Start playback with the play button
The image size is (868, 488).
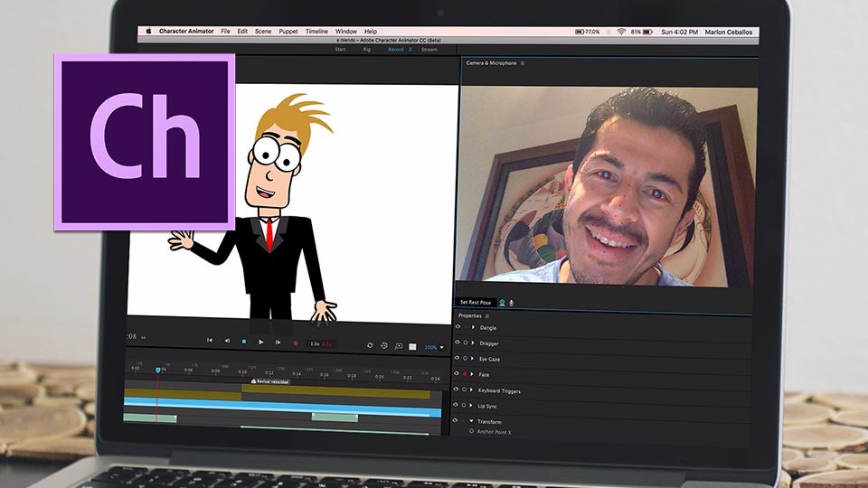260,342
